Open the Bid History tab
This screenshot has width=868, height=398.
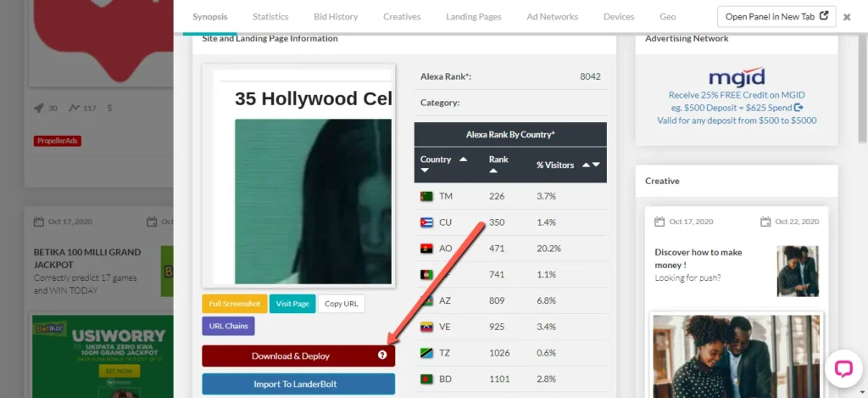pyautogui.click(x=336, y=17)
